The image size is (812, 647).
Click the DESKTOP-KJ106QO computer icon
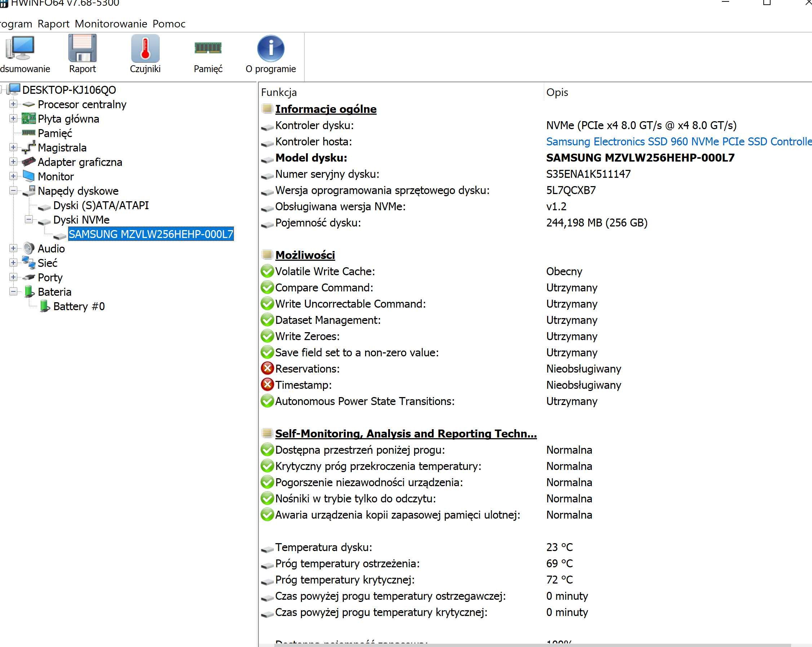(x=14, y=90)
